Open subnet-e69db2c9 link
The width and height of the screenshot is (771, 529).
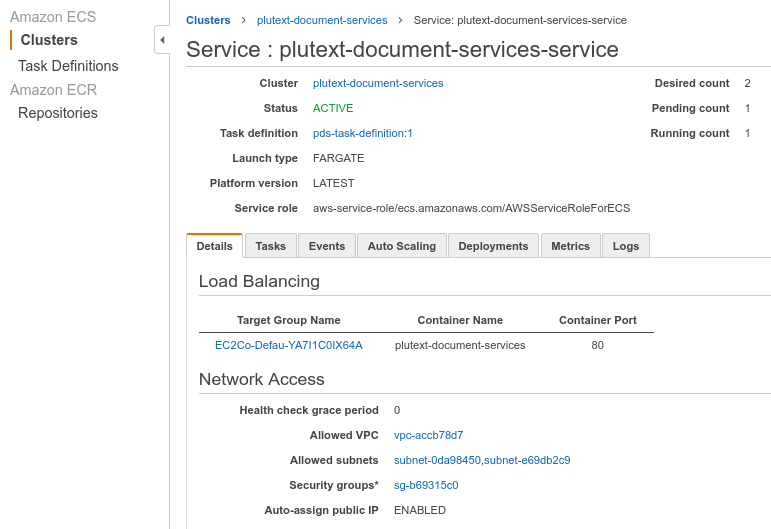527,460
